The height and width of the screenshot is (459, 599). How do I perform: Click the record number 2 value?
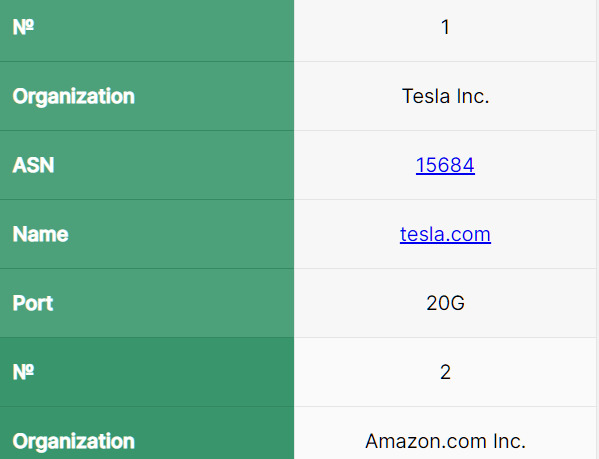(x=445, y=372)
